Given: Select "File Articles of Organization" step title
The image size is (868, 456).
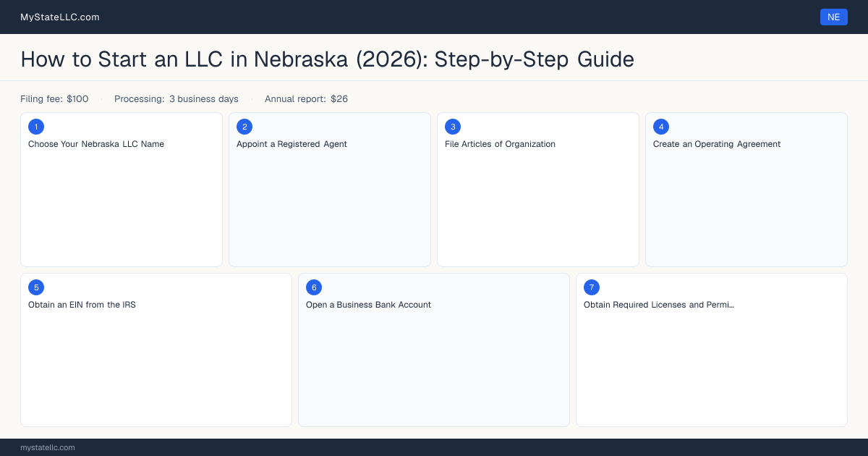Looking at the screenshot, I should click(x=500, y=144).
